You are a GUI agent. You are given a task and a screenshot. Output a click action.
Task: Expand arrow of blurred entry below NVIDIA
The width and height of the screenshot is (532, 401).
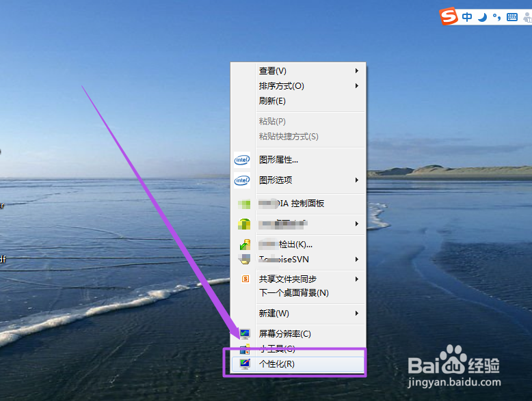[x=356, y=223]
